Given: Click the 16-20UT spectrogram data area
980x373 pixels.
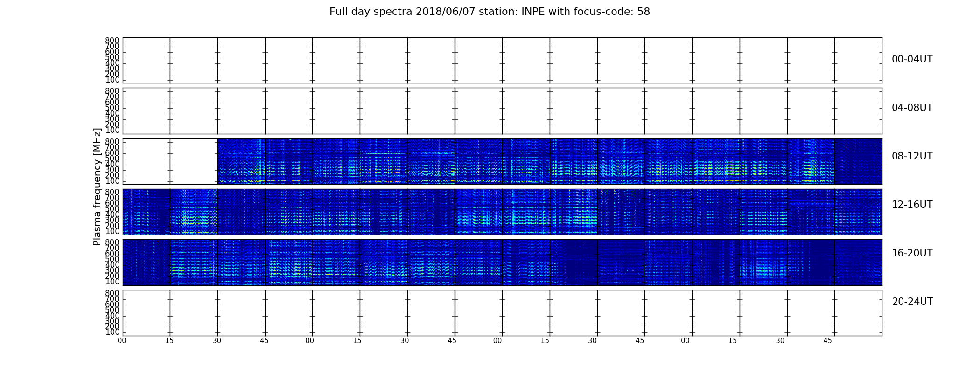Looking at the screenshot, I should point(502,262).
